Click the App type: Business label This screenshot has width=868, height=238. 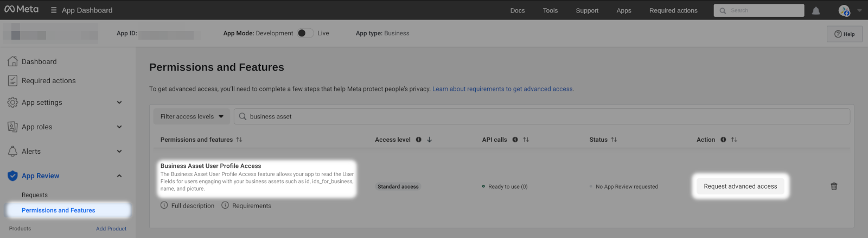tap(382, 33)
